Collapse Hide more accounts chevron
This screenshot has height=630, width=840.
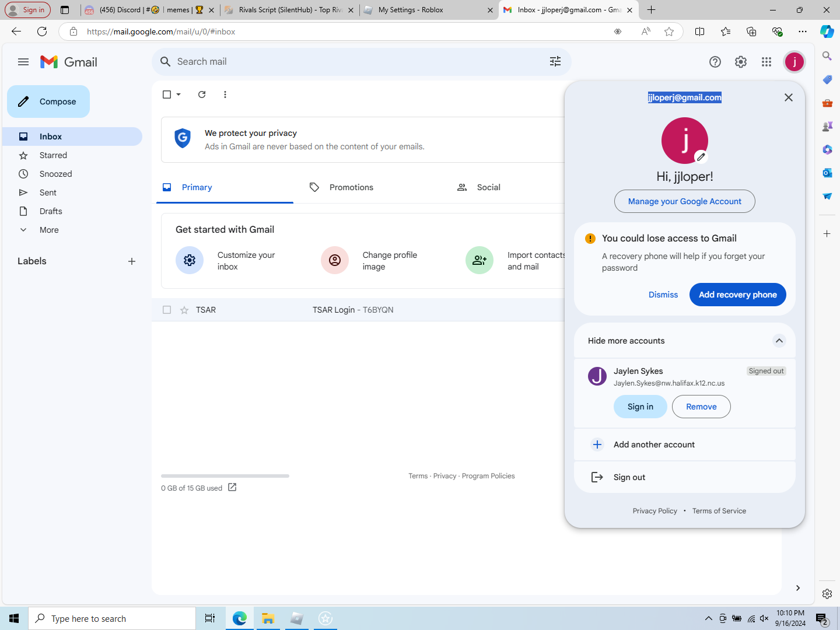[x=779, y=341]
